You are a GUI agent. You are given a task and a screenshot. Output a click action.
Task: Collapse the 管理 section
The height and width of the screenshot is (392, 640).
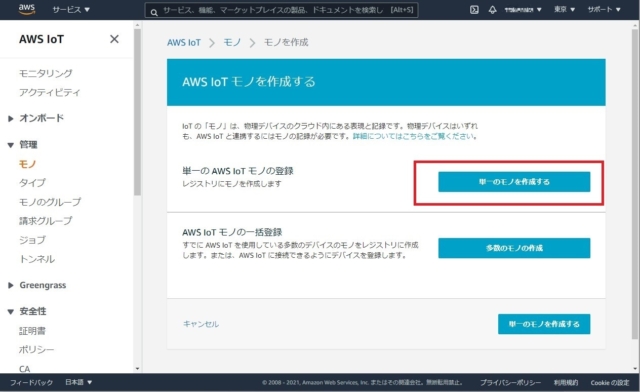(x=23, y=144)
